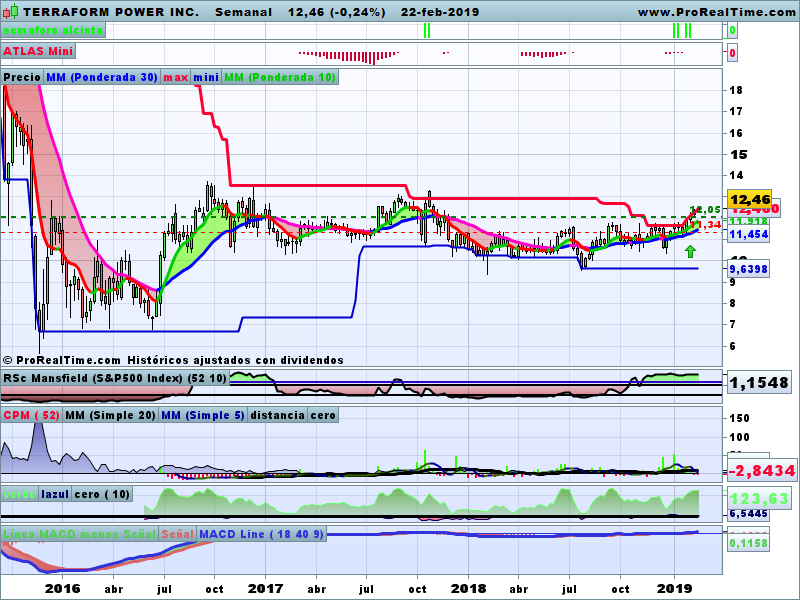Viewport: 800px width, 600px height.
Task: Click the Semanal timeframe label
Action: [x=243, y=12]
